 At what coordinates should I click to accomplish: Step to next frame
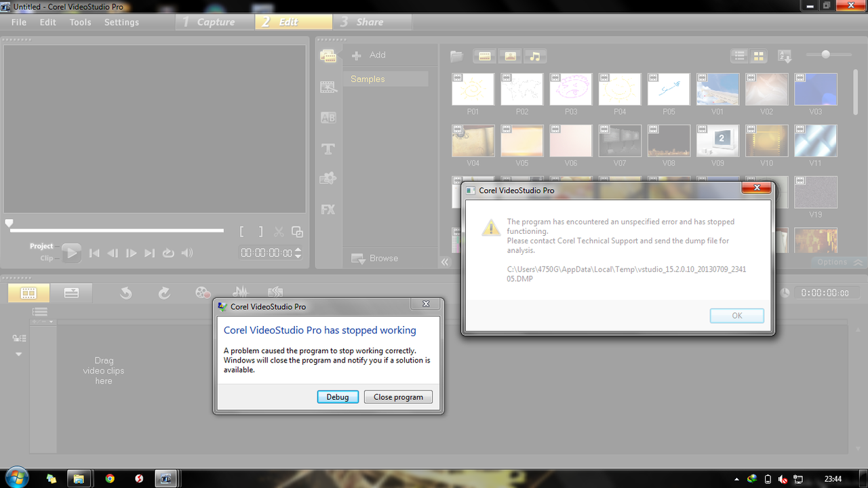[x=131, y=253]
